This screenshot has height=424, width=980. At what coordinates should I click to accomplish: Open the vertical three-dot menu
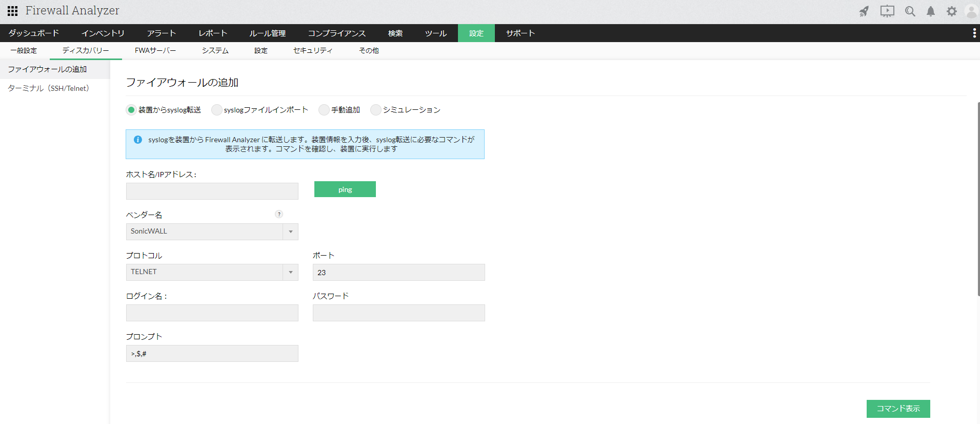(x=974, y=33)
